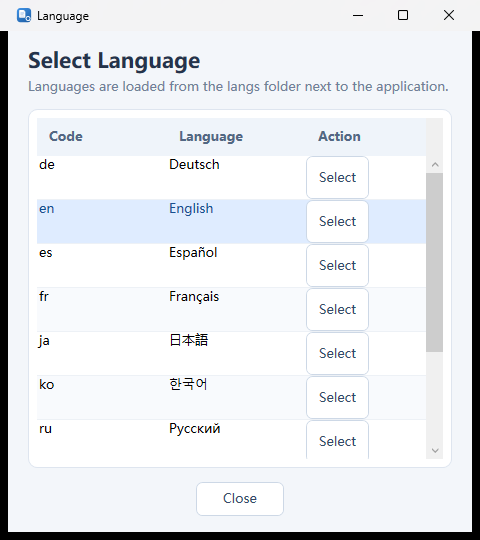Minimize the Language window
Image resolution: width=480 pixels, height=540 pixels.
click(358, 15)
